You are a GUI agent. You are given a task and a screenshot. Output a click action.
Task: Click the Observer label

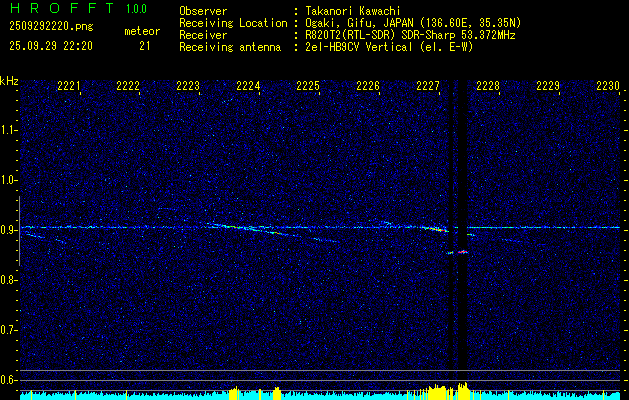[203, 11]
